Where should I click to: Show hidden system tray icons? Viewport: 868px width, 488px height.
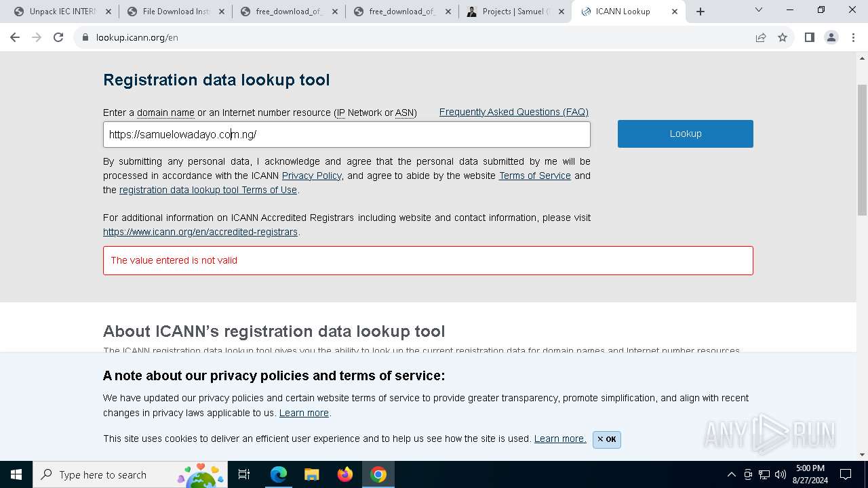[731, 474]
